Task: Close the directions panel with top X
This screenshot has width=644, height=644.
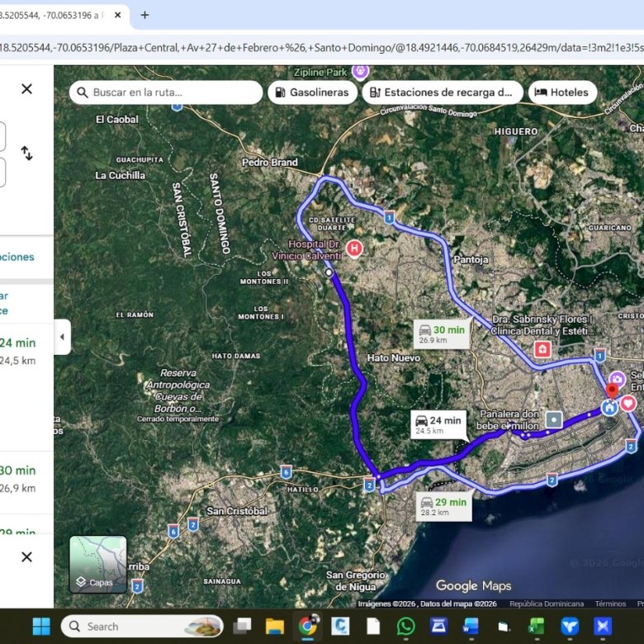Action: point(26,88)
